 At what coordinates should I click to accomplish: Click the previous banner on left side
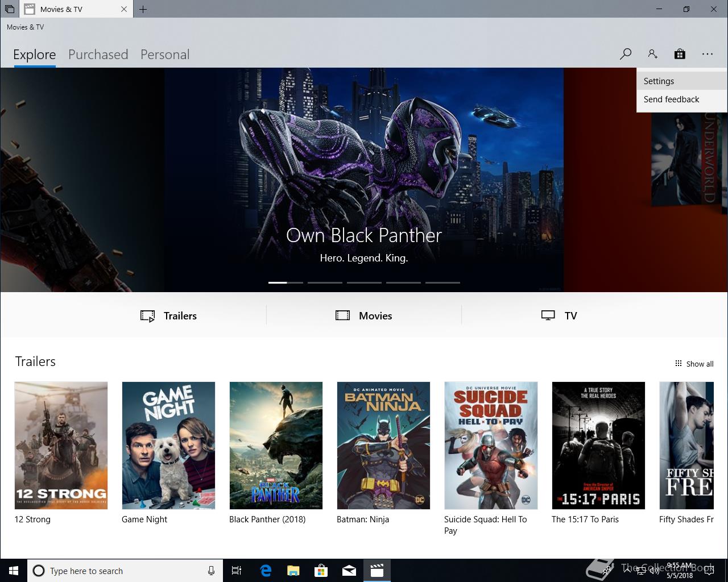(x=82, y=180)
